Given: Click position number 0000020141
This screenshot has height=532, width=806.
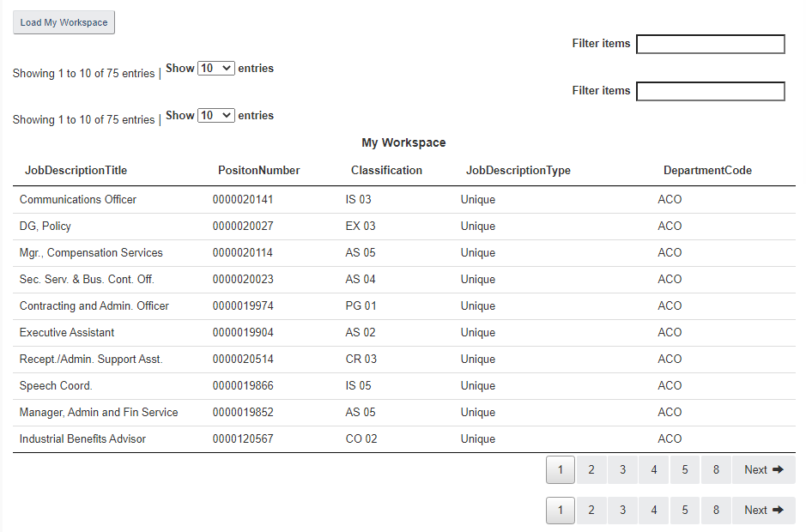Looking at the screenshot, I should pyautogui.click(x=243, y=199).
